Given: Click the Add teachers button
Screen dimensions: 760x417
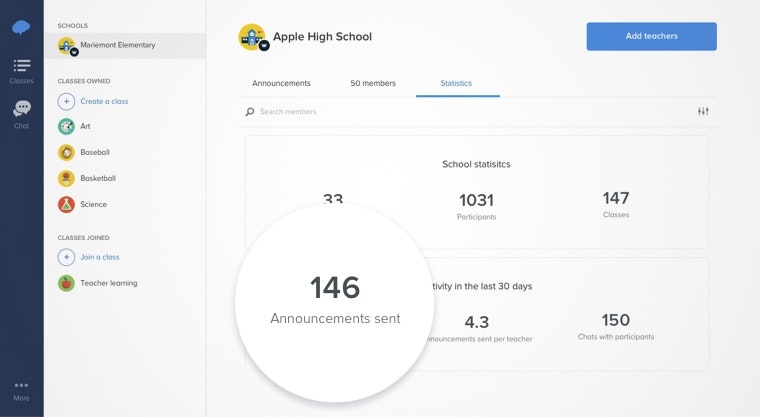Looking at the screenshot, I should (x=651, y=36).
